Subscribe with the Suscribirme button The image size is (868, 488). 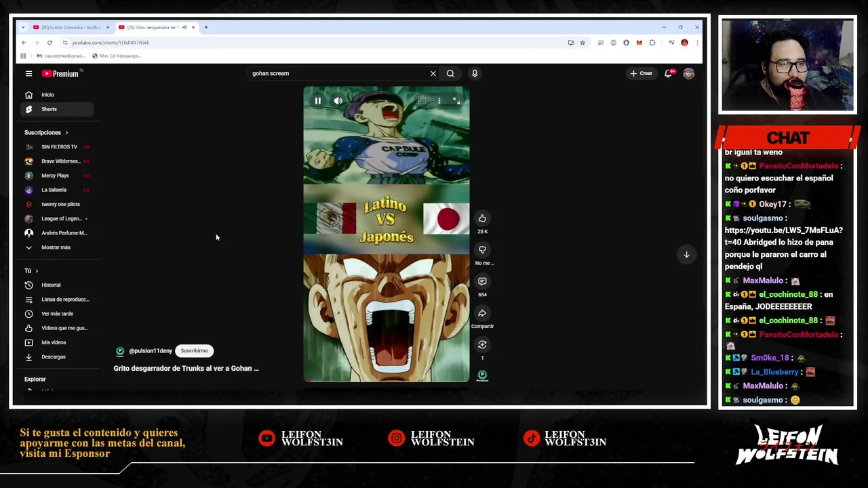pyautogui.click(x=194, y=351)
